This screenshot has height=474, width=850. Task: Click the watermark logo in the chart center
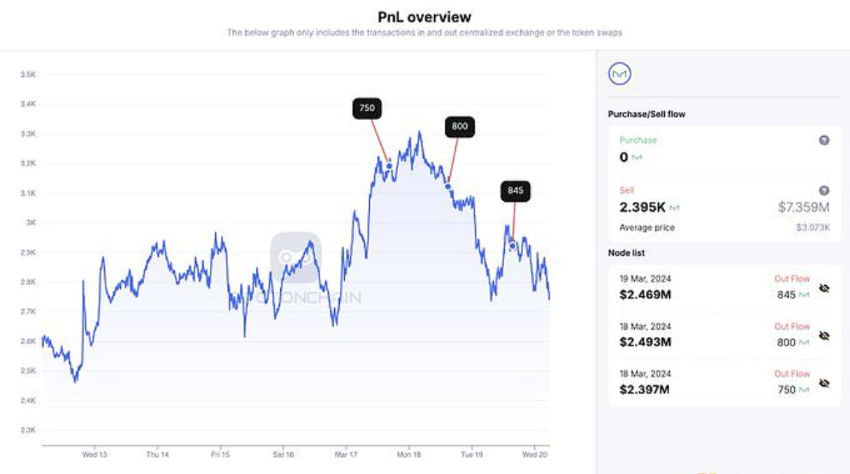click(x=296, y=258)
